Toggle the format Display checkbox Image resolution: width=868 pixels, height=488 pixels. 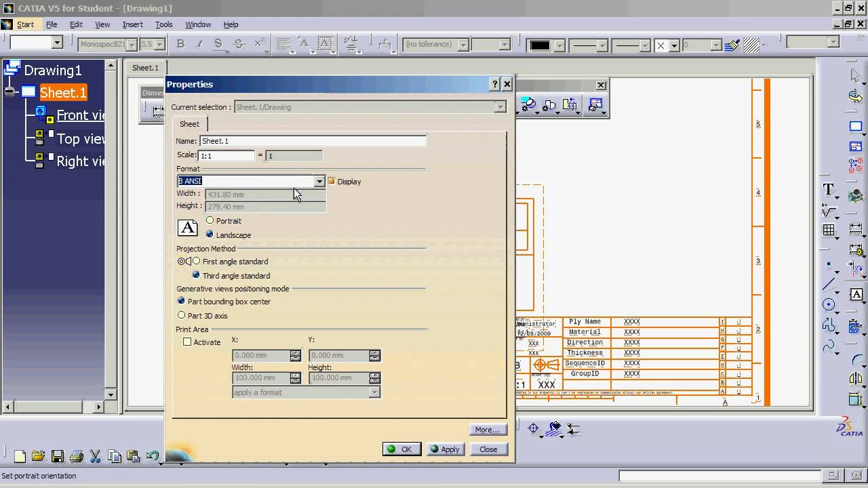[332, 181]
